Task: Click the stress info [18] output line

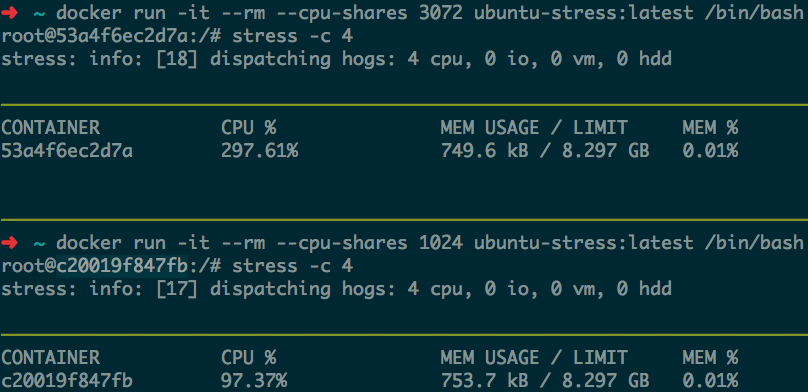Action: click(336, 59)
